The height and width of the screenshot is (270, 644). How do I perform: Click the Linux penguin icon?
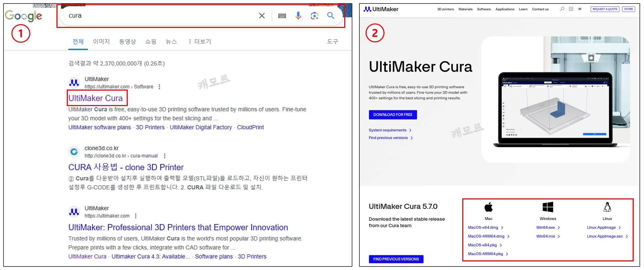(x=607, y=207)
